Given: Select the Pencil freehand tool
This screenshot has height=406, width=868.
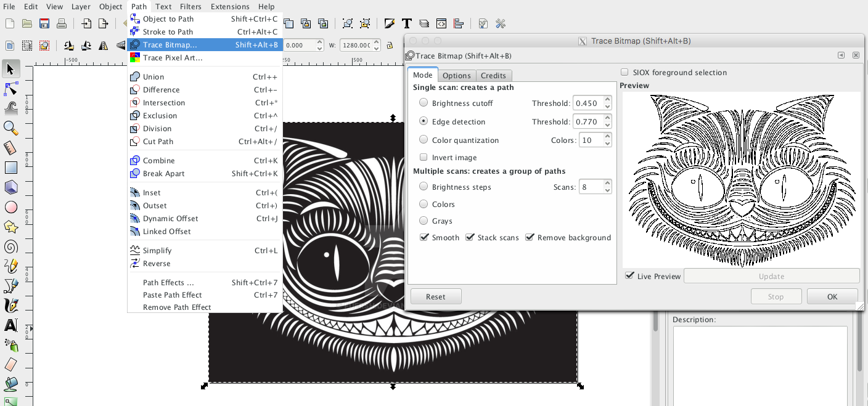Looking at the screenshot, I should pos(10,266).
